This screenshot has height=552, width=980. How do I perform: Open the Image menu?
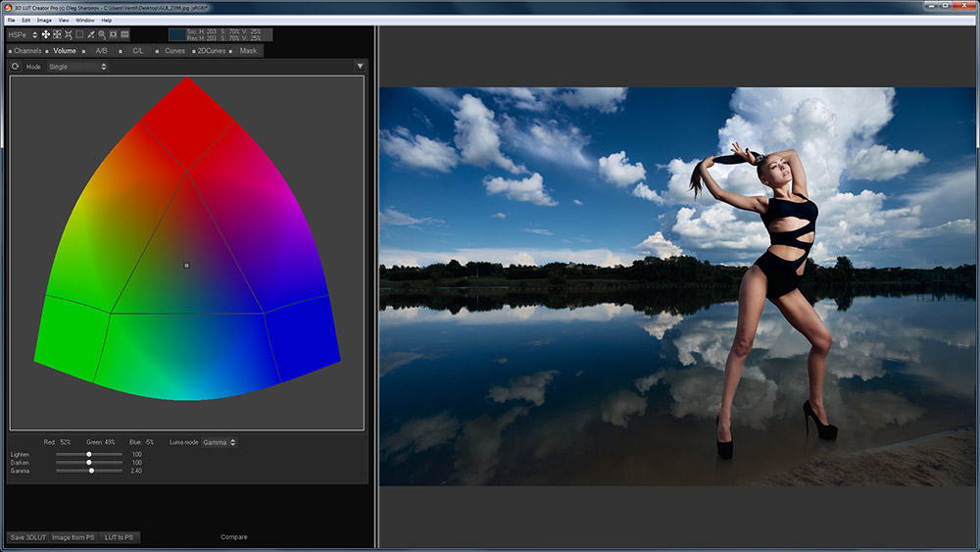click(44, 20)
